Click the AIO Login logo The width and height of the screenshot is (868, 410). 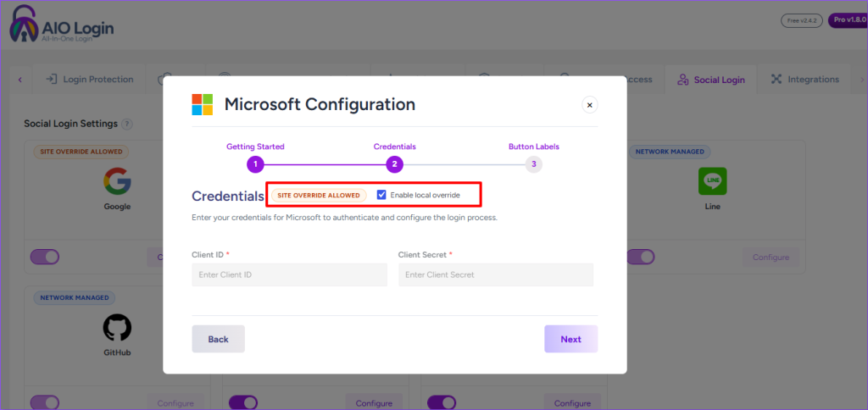coord(61,24)
